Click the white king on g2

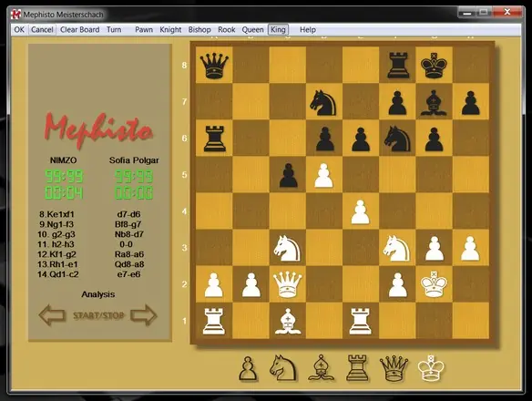tap(434, 284)
